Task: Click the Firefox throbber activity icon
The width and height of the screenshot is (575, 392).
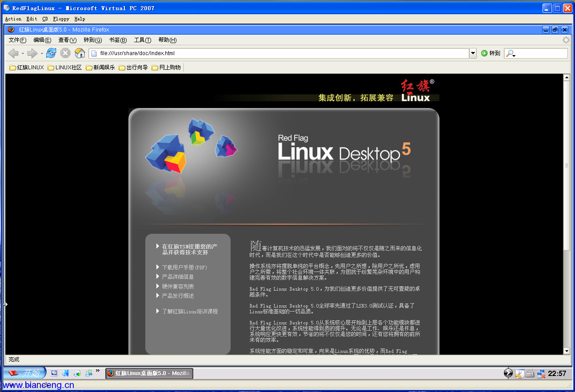Action: 566,40
